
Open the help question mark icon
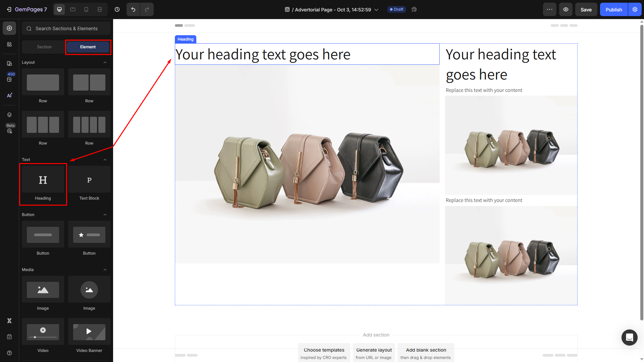point(9,353)
